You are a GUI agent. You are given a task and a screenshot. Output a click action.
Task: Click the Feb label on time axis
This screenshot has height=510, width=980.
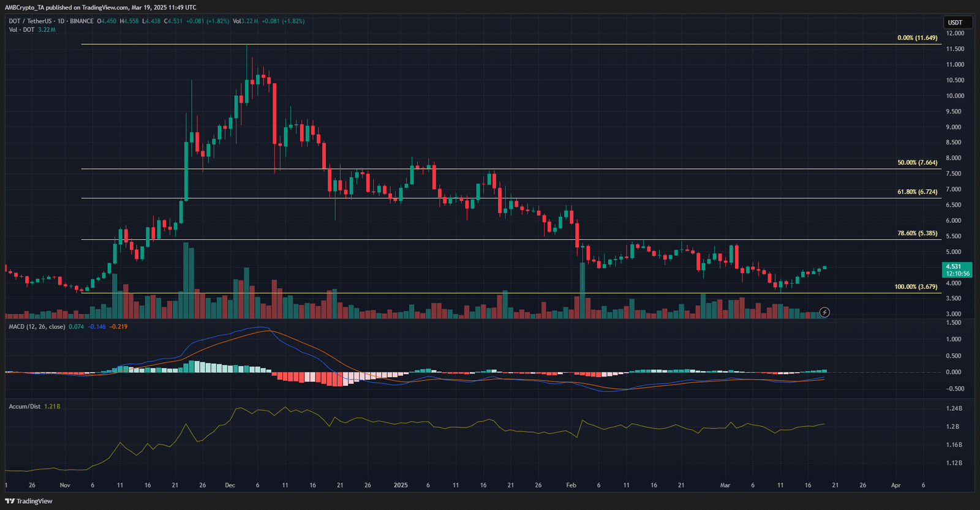coord(571,486)
